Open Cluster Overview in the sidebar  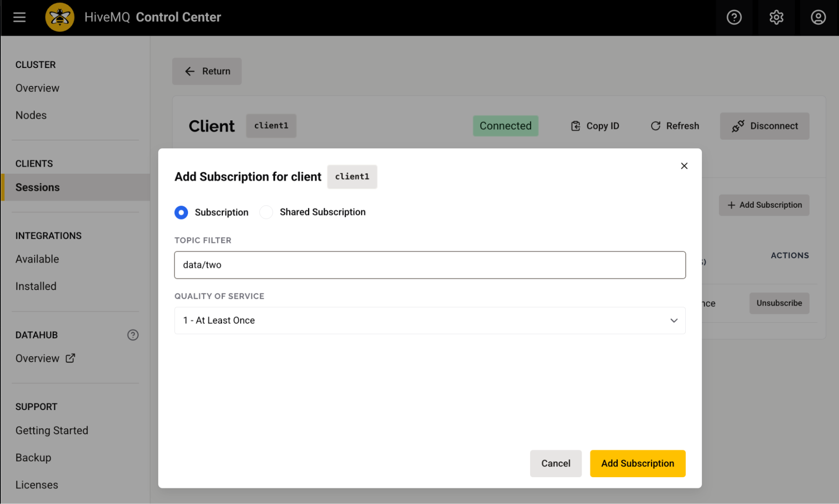click(37, 88)
